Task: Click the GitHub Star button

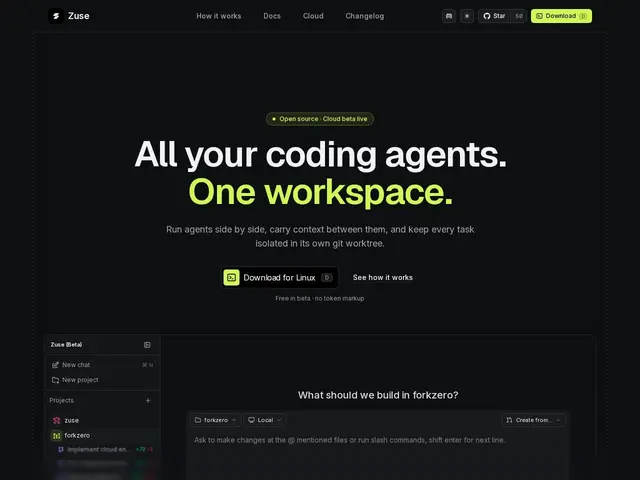Action: 495,16
